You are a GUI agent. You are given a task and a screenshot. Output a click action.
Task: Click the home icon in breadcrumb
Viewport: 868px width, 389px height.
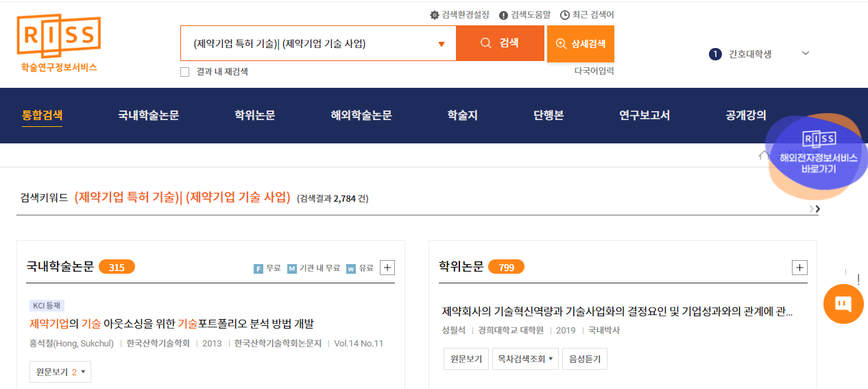[x=764, y=155]
